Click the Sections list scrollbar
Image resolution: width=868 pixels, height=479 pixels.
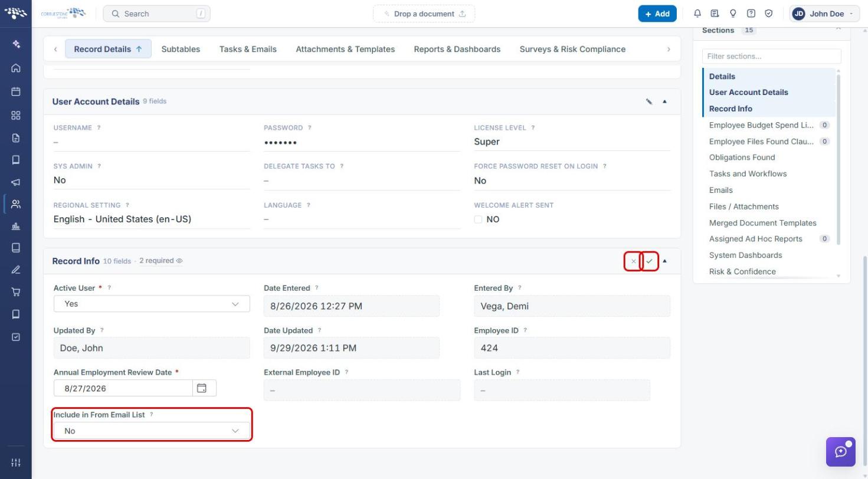838,159
